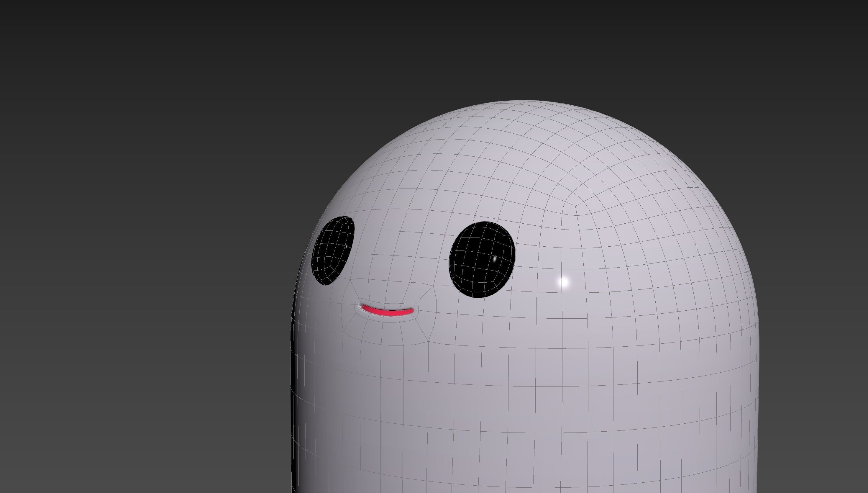Select the red smiling mouth
This screenshot has height=493, width=868.
pos(388,310)
